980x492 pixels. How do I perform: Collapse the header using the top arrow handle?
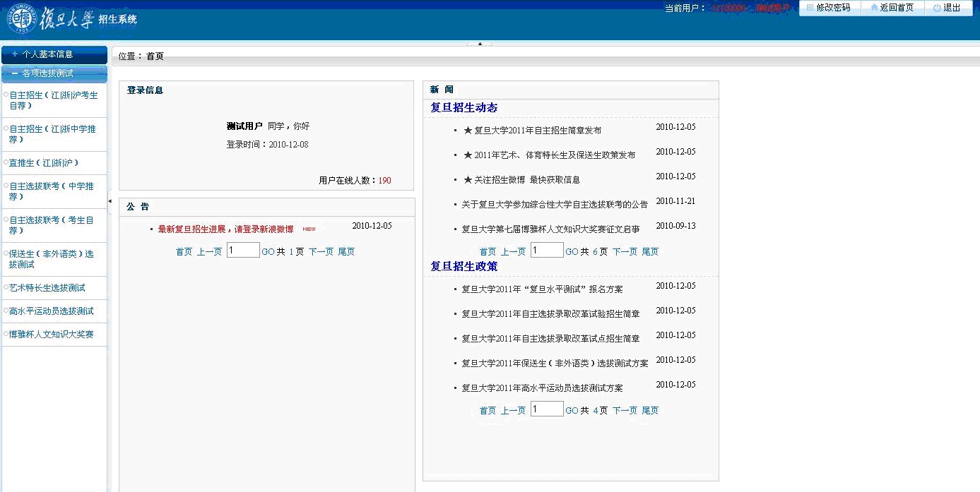coord(480,44)
